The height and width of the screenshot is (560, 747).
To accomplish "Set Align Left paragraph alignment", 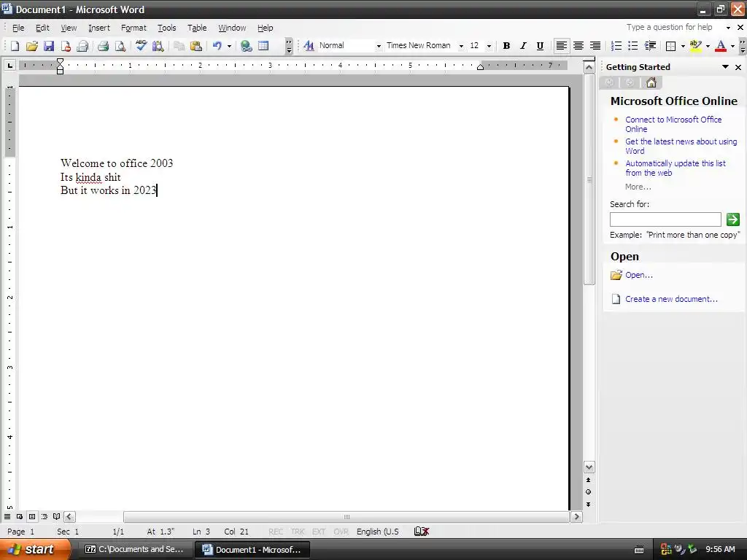I will pyautogui.click(x=562, y=46).
